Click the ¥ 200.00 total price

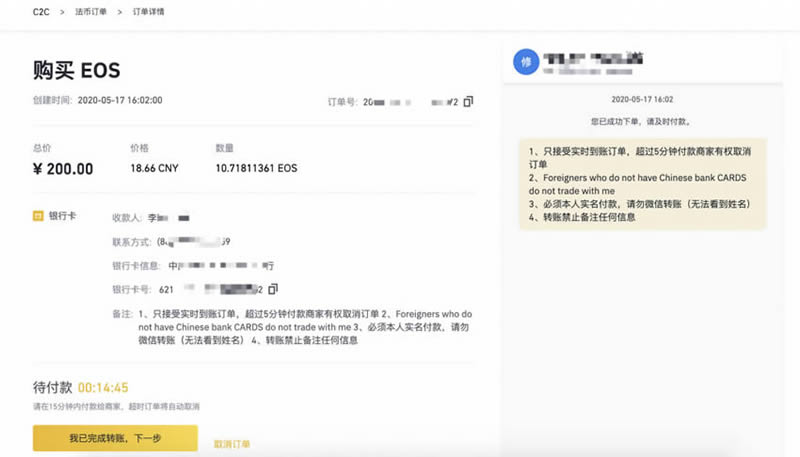point(63,168)
